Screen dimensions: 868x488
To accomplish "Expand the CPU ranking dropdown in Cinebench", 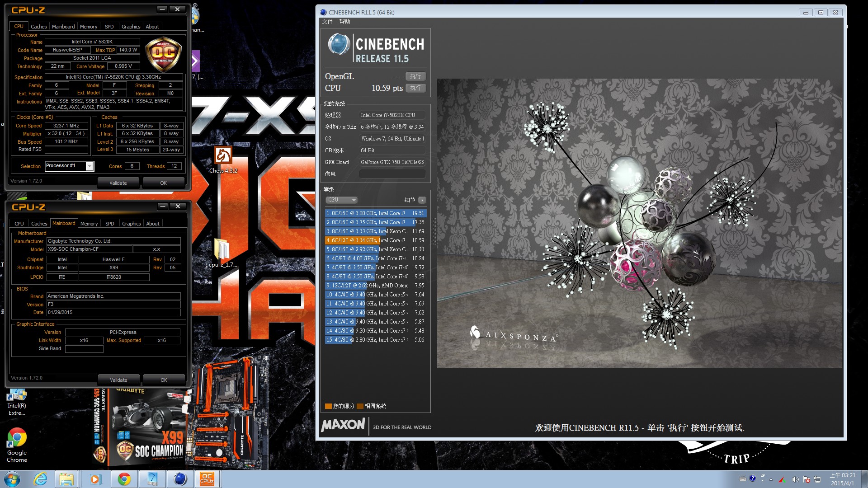I will [342, 200].
